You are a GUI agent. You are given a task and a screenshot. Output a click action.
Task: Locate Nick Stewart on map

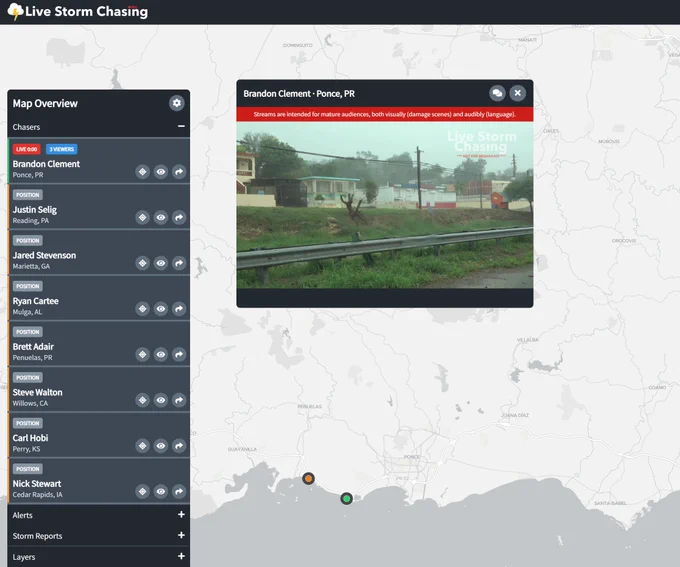point(142,492)
